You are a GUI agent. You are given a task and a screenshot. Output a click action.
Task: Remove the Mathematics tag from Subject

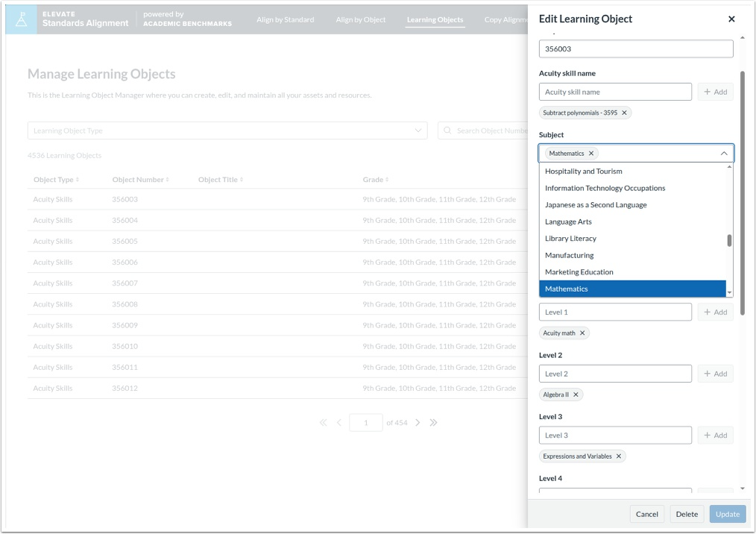(x=591, y=152)
